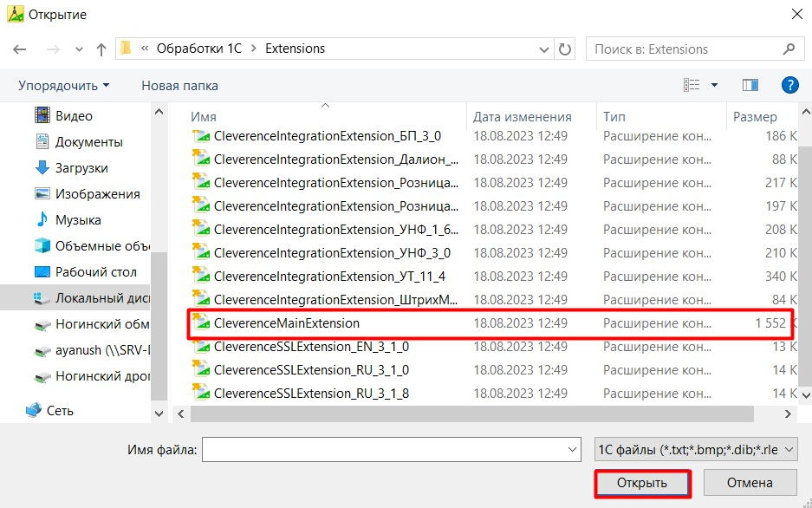Image resolution: width=812 pixels, height=508 pixels.
Task: Open help with the question mark icon
Action: coord(789,85)
